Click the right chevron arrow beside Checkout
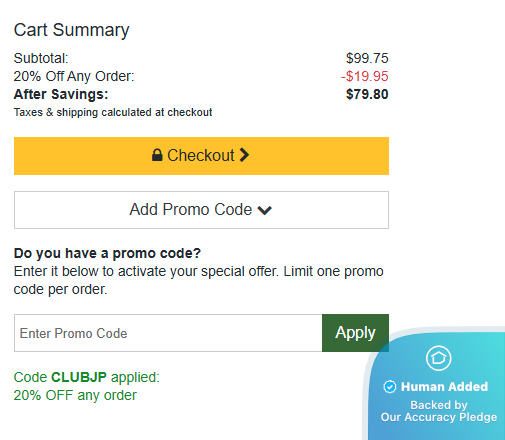 tap(244, 155)
